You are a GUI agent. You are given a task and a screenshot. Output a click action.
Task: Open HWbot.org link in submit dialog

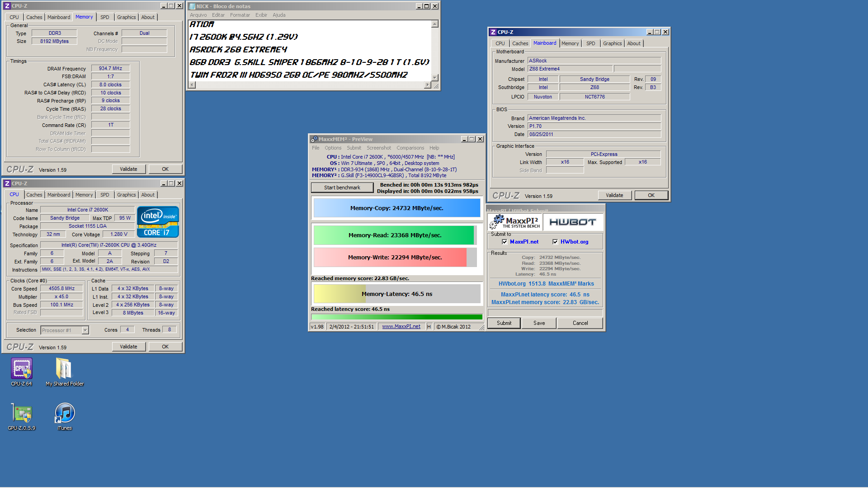574,242
